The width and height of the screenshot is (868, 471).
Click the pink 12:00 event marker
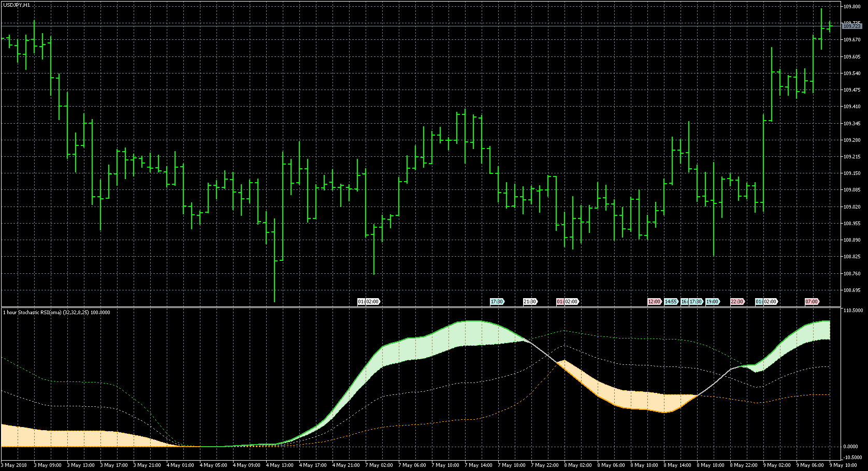(x=654, y=302)
